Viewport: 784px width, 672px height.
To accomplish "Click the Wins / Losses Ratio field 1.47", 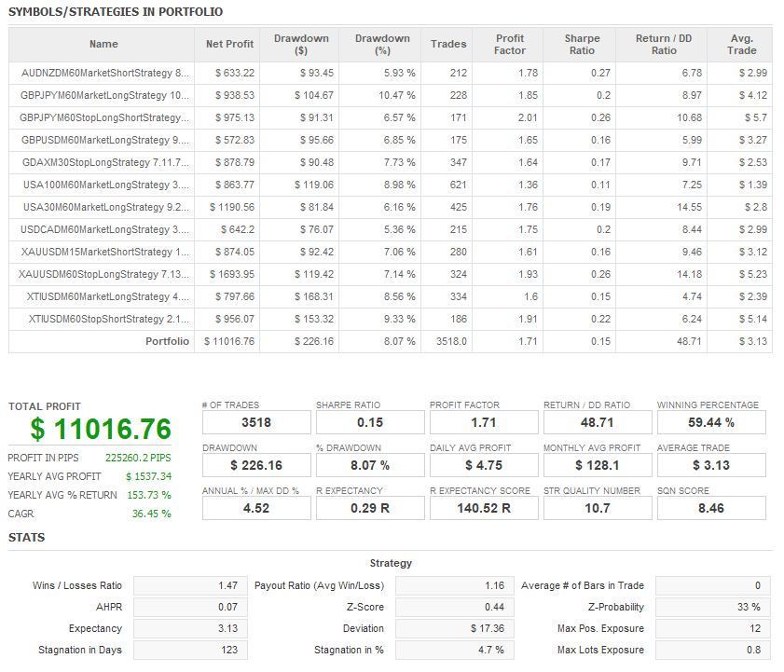I will point(190,586).
